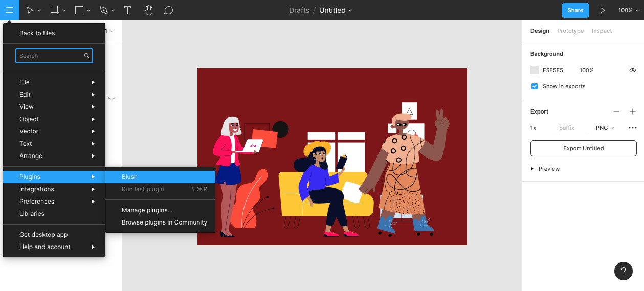This screenshot has width=644, height=291.
Task: Click the Share button
Action: [575, 10]
